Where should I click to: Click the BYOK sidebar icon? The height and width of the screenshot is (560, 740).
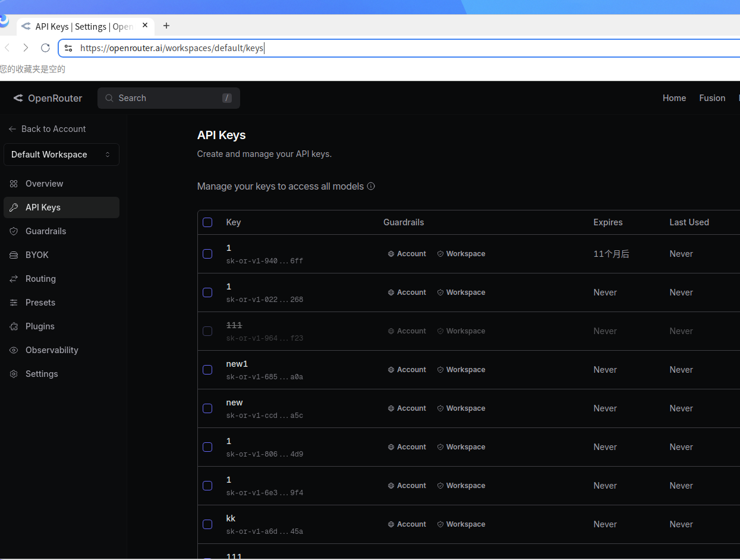pos(14,255)
